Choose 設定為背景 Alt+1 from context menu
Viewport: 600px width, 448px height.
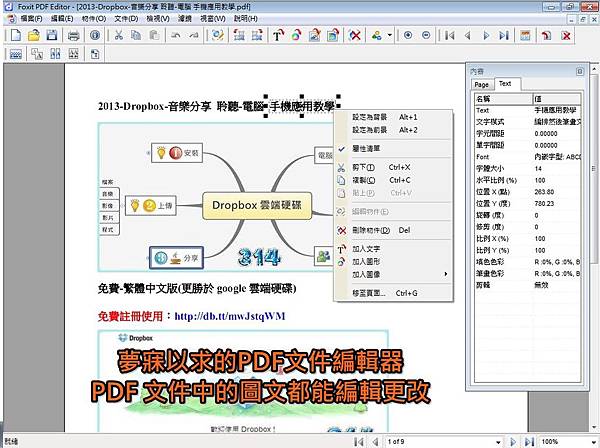tap(393, 117)
